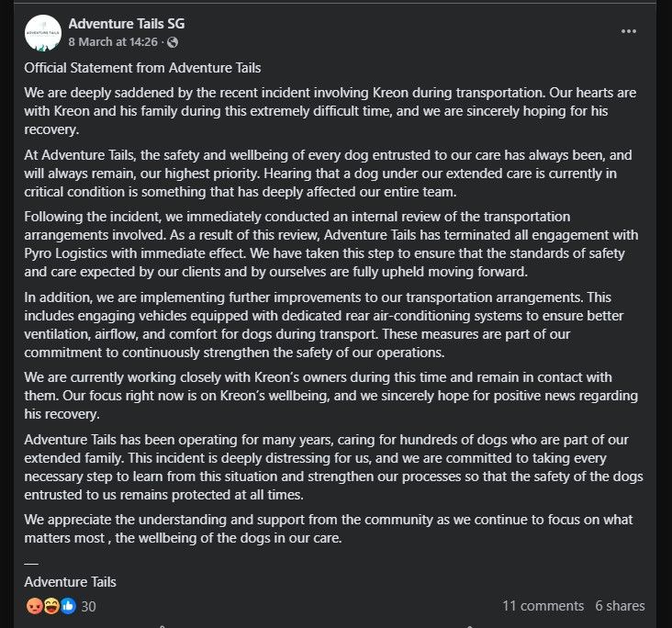672x628 pixels.
Task: Click the paragraph starting 'We are currently working'
Action: click(x=330, y=396)
